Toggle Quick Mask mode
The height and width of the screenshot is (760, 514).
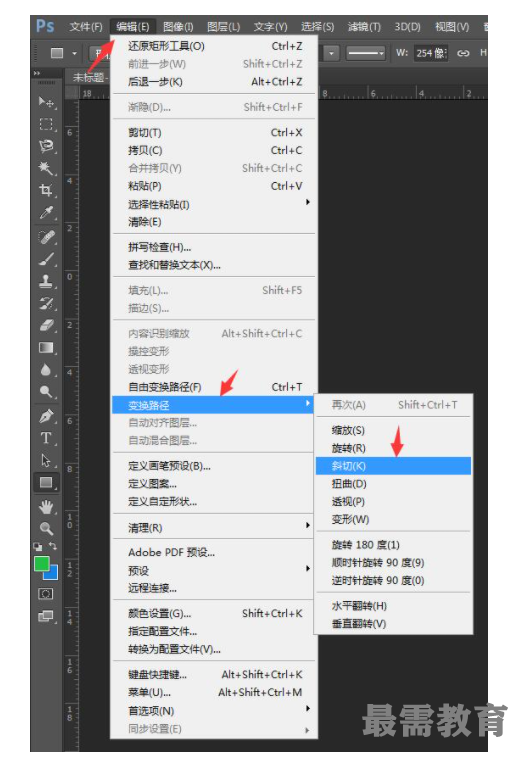[x=46, y=594]
